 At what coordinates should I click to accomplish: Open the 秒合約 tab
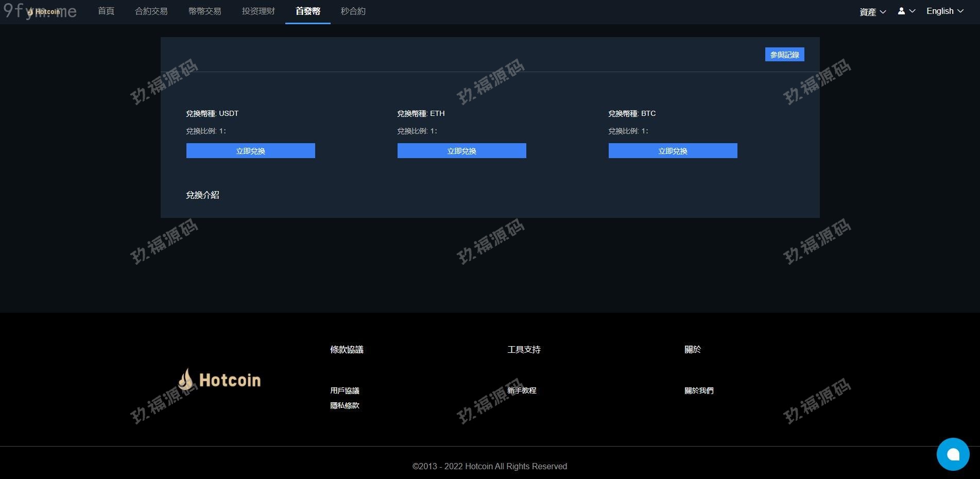[x=353, y=11]
